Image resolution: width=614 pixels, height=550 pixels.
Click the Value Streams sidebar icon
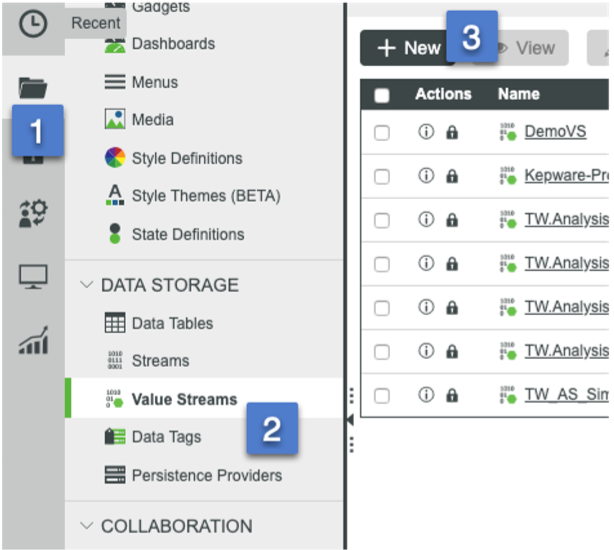(115, 399)
